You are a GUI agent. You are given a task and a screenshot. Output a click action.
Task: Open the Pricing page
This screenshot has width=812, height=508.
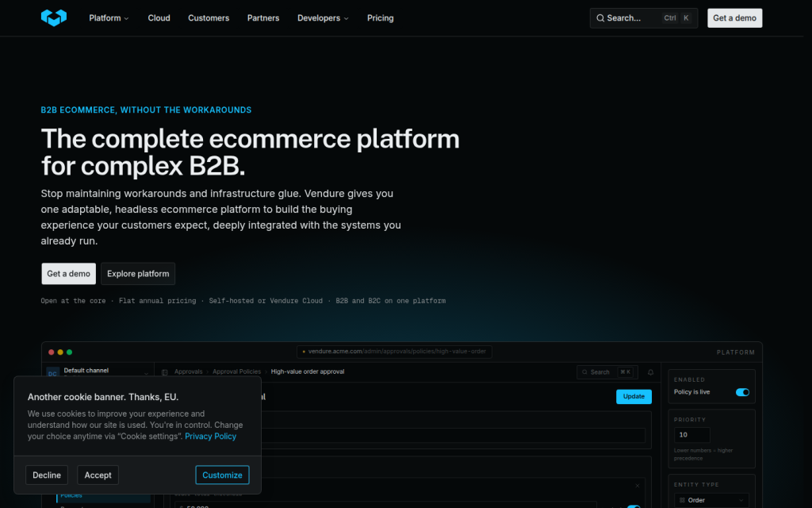(x=380, y=18)
